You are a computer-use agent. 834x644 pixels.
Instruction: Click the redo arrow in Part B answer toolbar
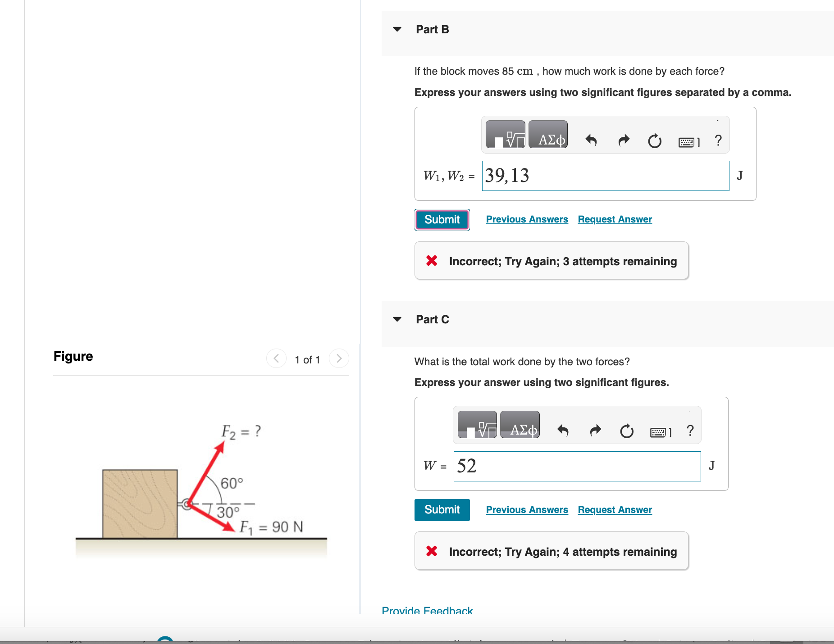pos(624,140)
